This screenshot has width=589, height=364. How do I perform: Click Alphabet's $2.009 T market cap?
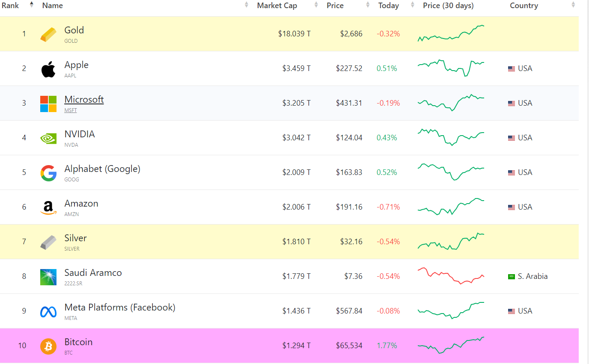(x=296, y=172)
